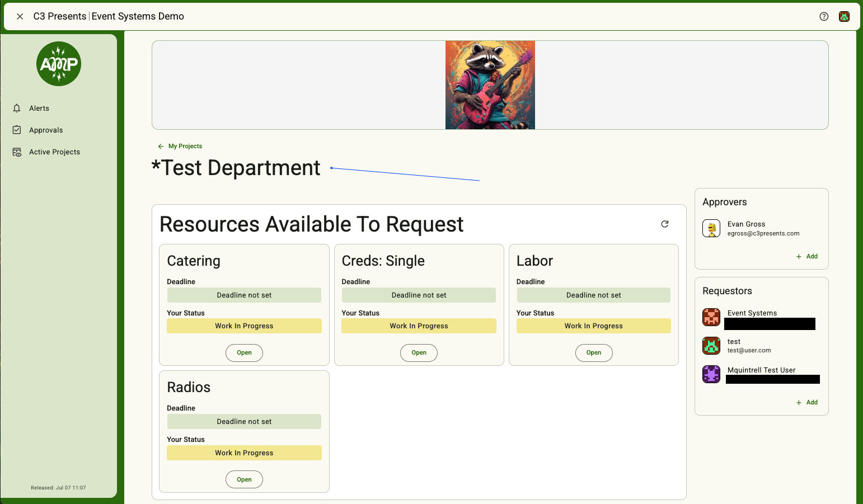Add a new requestor
863x504 pixels.
807,402
